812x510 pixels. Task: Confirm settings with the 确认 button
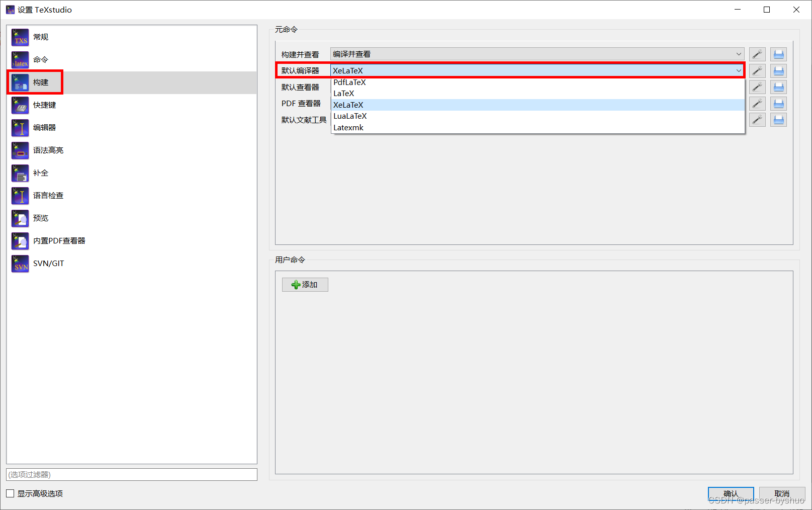731,494
